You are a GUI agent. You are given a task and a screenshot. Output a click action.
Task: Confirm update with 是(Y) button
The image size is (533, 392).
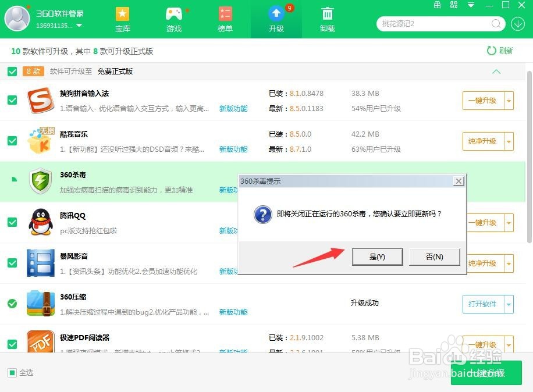(x=377, y=257)
